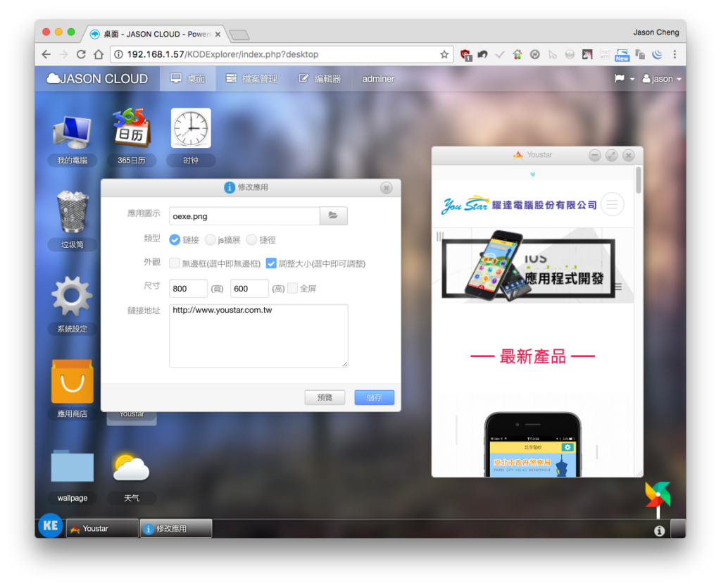Switch to the 檔案管理 file manager tab
The width and height of the screenshot is (721, 588).
click(251, 79)
